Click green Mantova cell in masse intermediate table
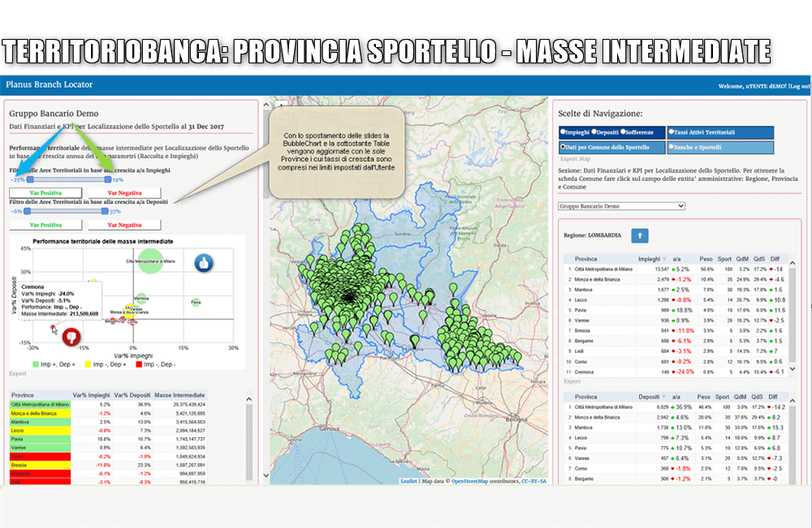 click(41, 422)
